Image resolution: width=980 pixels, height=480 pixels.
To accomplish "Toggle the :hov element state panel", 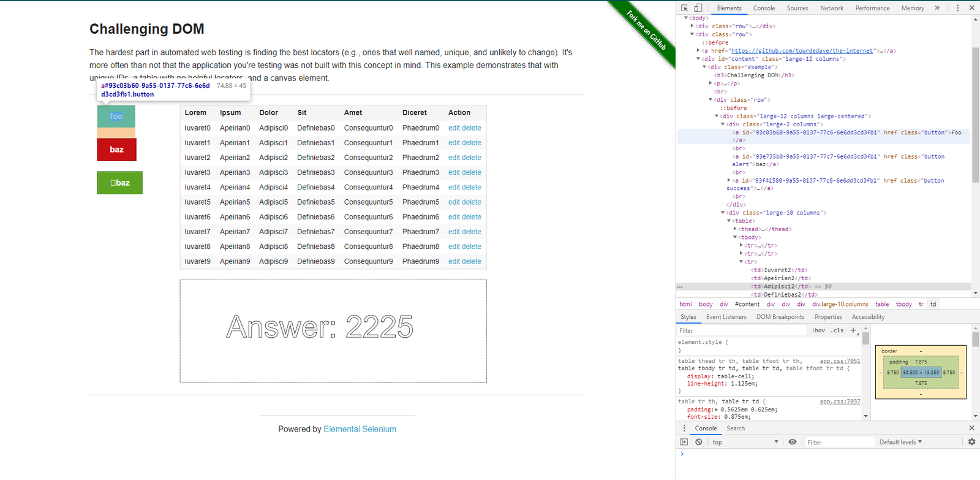I will click(x=818, y=330).
